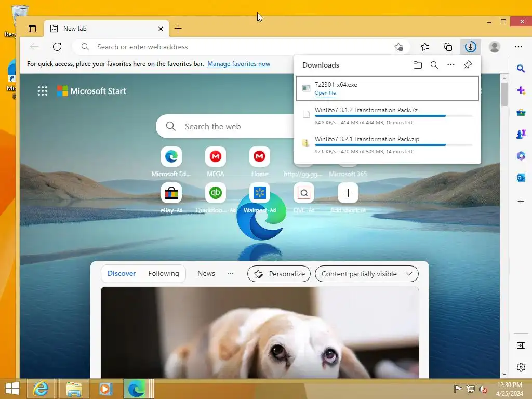The height and width of the screenshot is (399, 532).
Task: Open the QVC ad shortcut tile
Action: click(x=303, y=193)
